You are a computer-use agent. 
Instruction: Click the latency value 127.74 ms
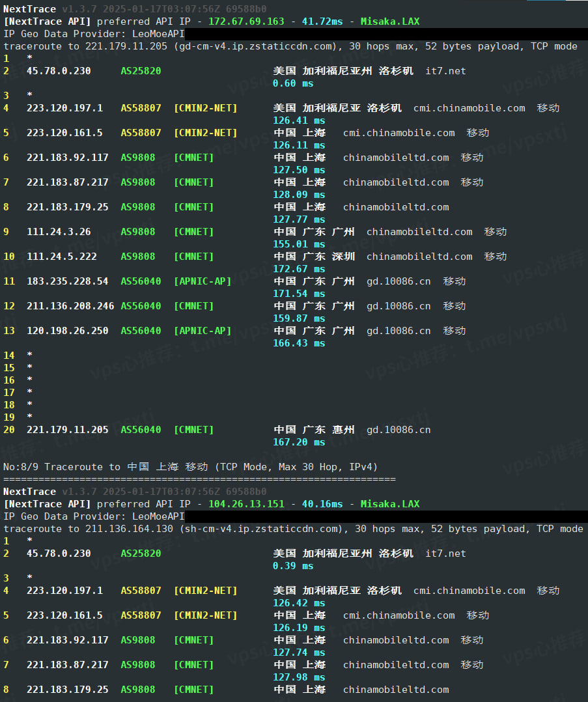pos(299,653)
